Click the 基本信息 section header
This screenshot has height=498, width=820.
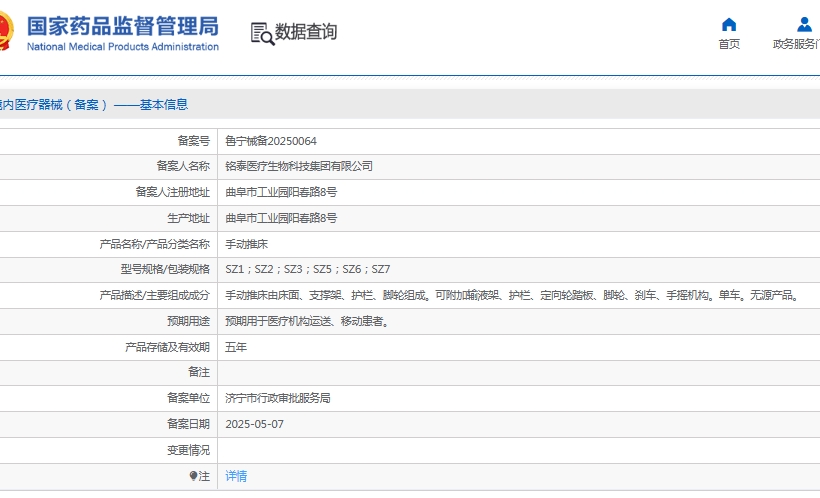coord(163,105)
